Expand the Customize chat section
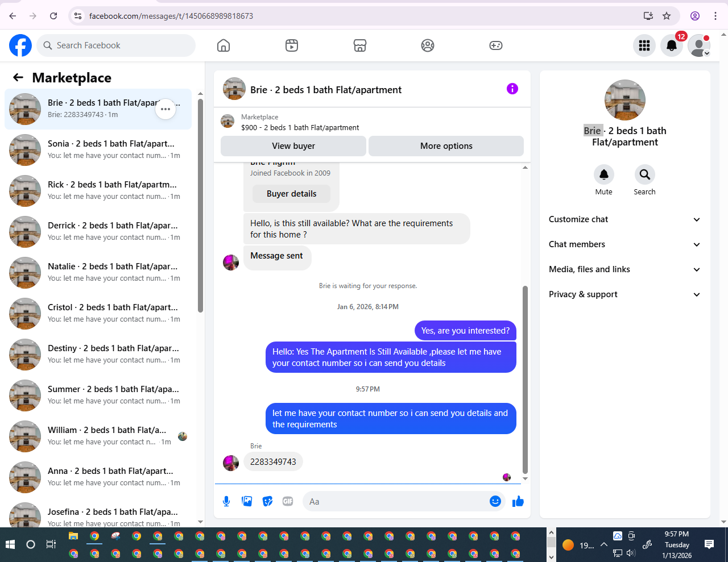 (624, 219)
